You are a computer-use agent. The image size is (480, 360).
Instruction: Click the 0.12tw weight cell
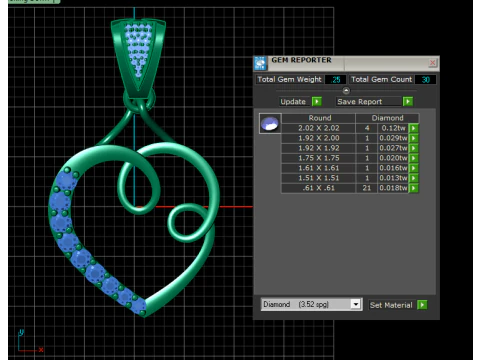point(393,128)
